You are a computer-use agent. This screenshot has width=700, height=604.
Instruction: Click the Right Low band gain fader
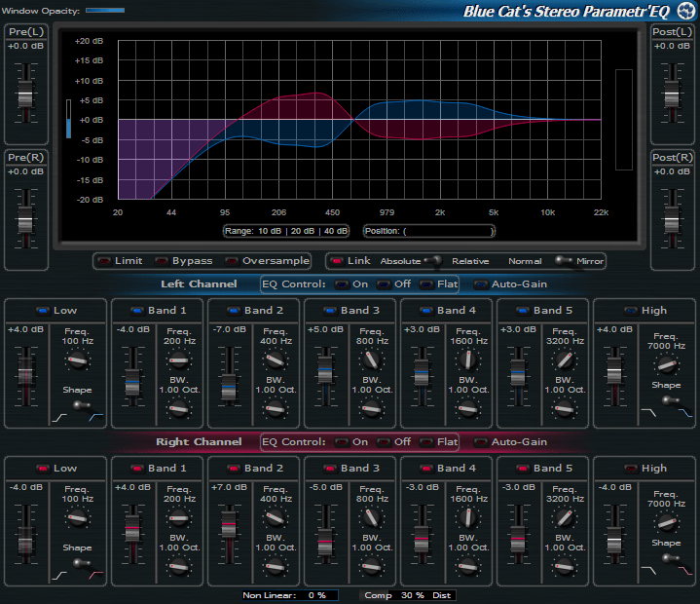(x=25, y=540)
